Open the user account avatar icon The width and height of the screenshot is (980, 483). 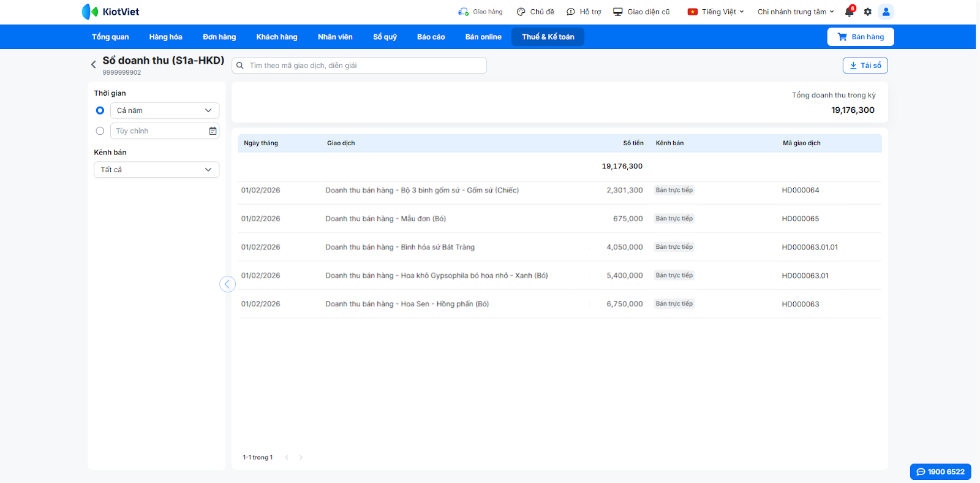pos(886,12)
